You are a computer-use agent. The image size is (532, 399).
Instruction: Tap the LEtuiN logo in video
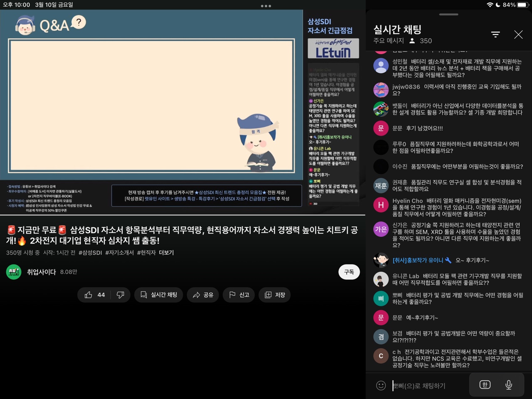[333, 49]
